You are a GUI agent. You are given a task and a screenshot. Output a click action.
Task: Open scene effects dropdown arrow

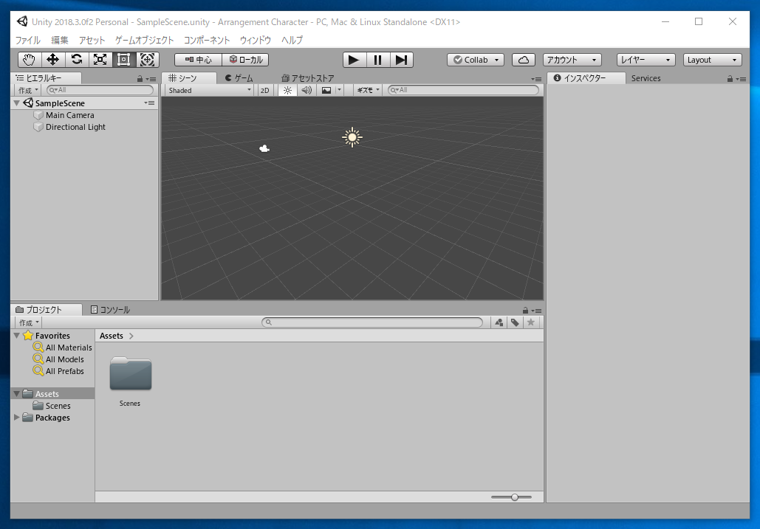[339, 90]
